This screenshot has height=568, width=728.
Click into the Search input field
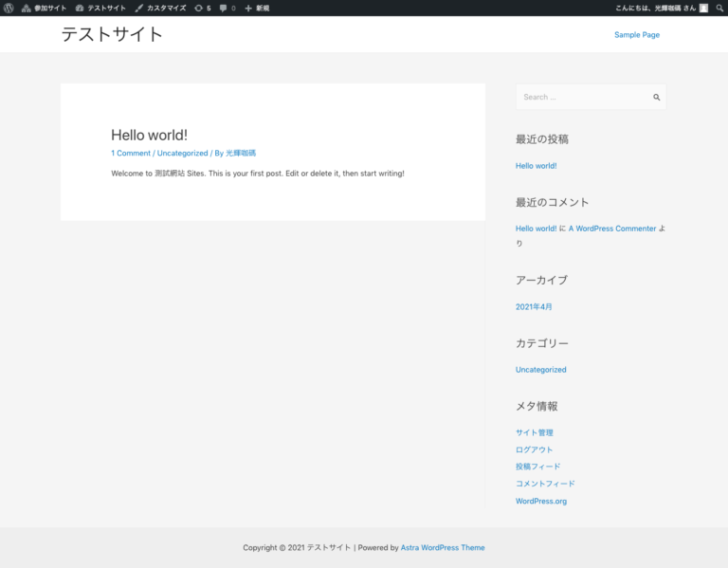580,97
